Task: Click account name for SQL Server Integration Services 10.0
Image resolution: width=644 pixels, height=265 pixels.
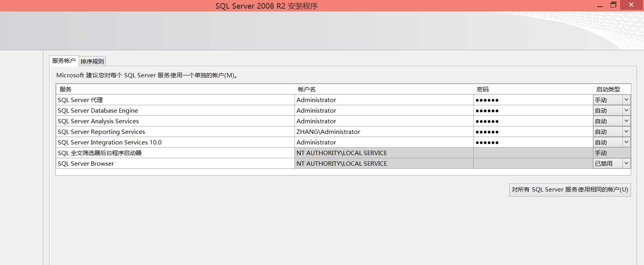Action: [384, 142]
